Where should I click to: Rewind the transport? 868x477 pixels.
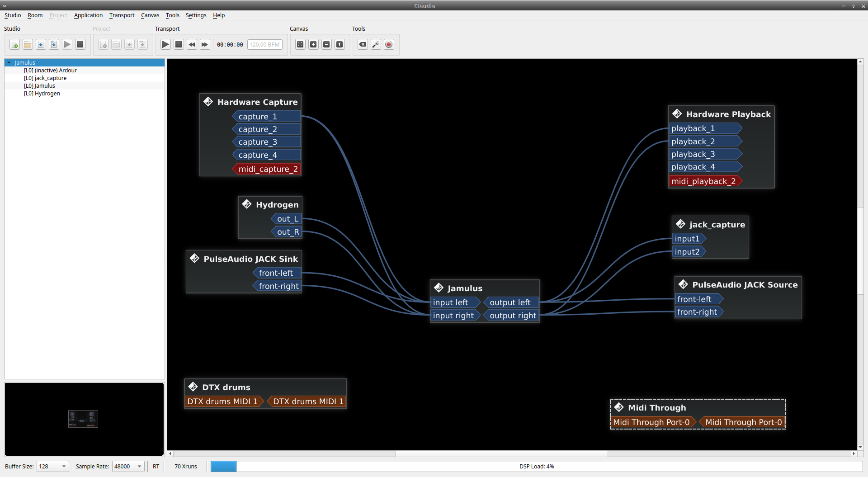click(x=192, y=44)
